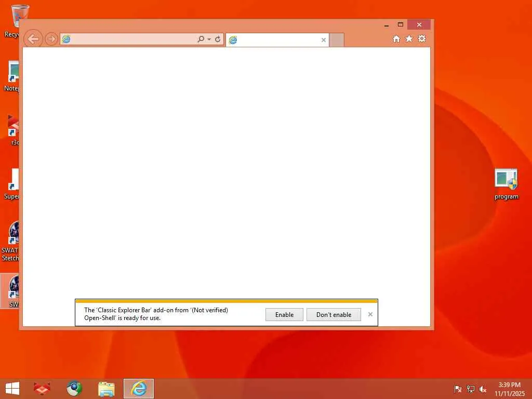The image size is (532, 399).
Task: Close the current browser tab
Action: click(324, 40)
